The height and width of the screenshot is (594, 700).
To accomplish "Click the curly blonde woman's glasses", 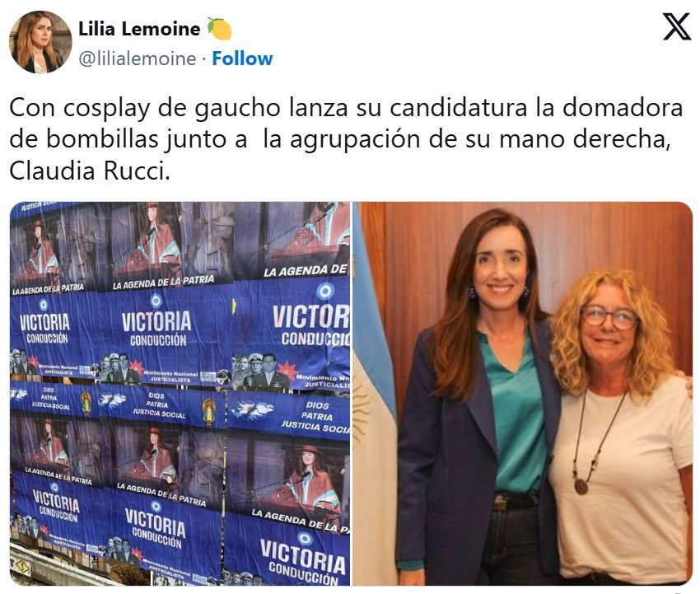I will 609,317.
